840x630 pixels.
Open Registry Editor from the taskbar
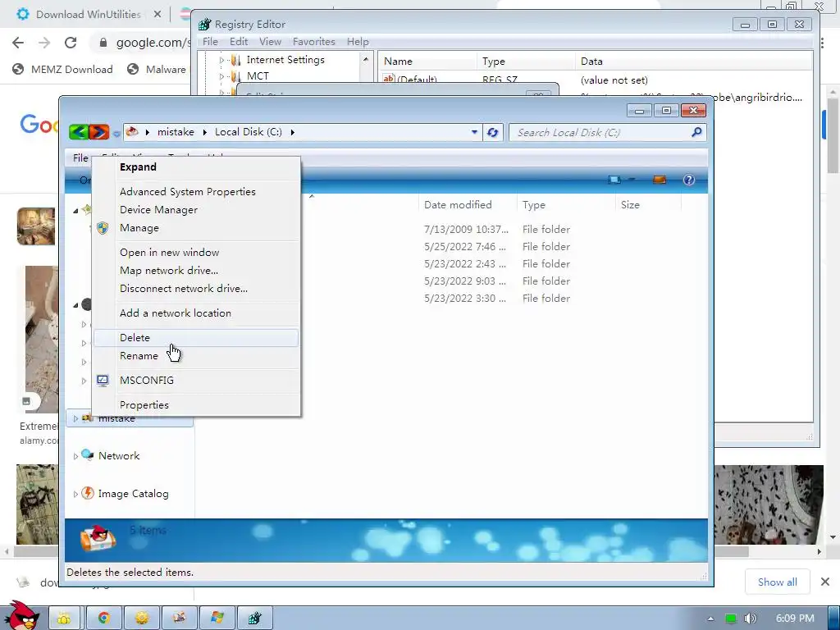coord(254,618)
